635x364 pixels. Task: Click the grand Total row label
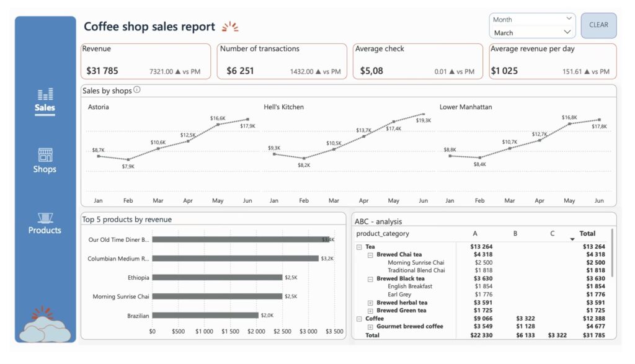pos(372,335)
